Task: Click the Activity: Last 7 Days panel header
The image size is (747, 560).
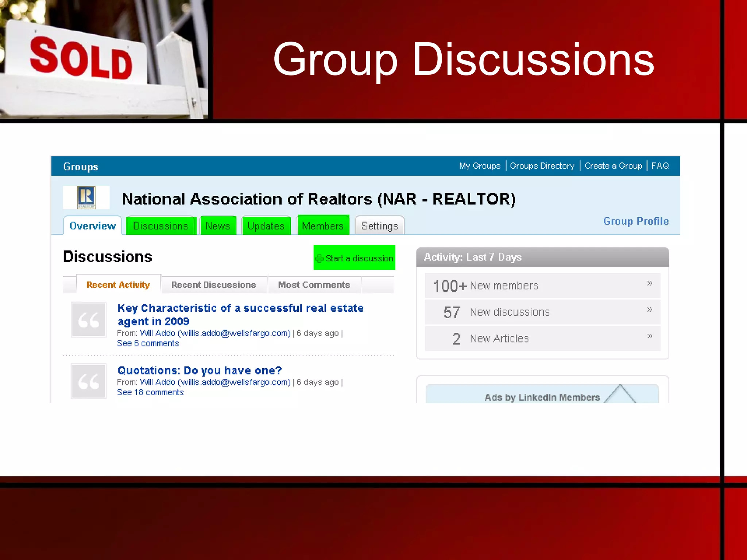Action: tap(542, 257)
